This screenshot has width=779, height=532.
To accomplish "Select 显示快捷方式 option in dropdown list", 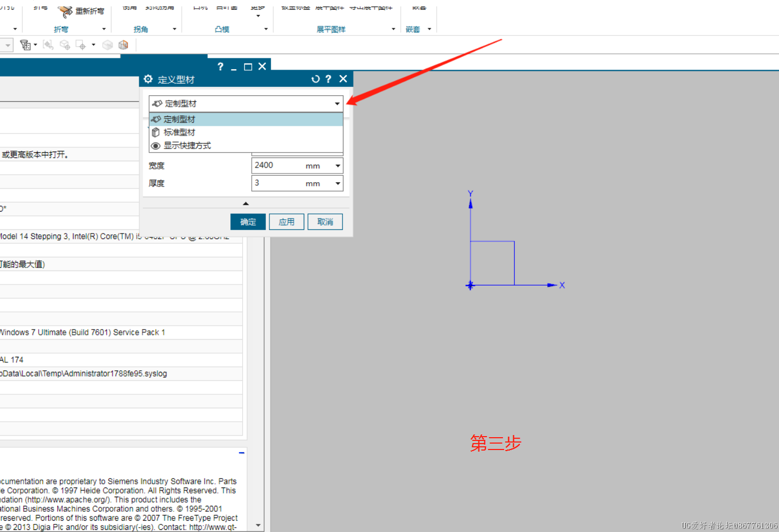I will (x=246, y=146).
